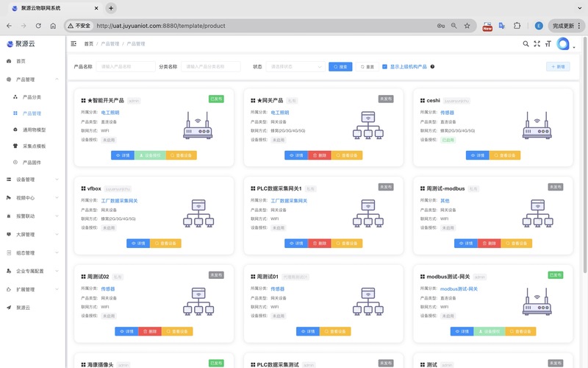Click the red New extension icon
This screenshot has width=588, height=368.
[x=487, y=26]
